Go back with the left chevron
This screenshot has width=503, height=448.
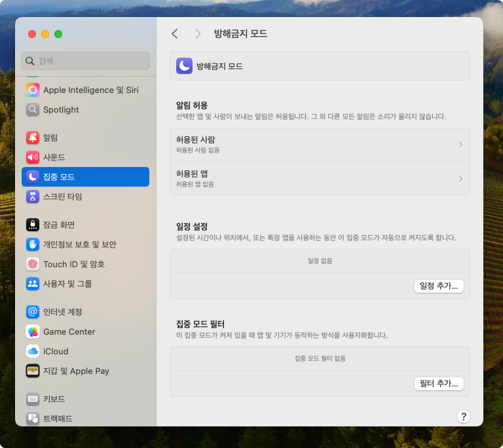pos(175,33)
